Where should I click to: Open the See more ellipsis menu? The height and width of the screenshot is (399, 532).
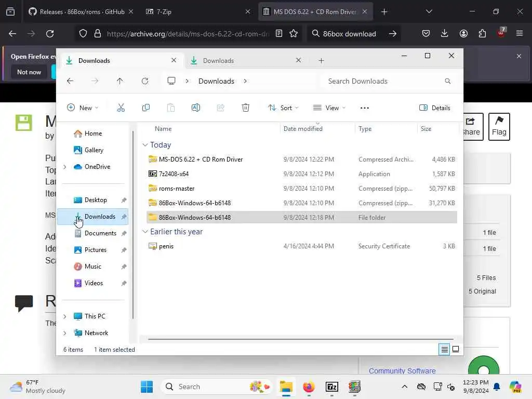365,108
